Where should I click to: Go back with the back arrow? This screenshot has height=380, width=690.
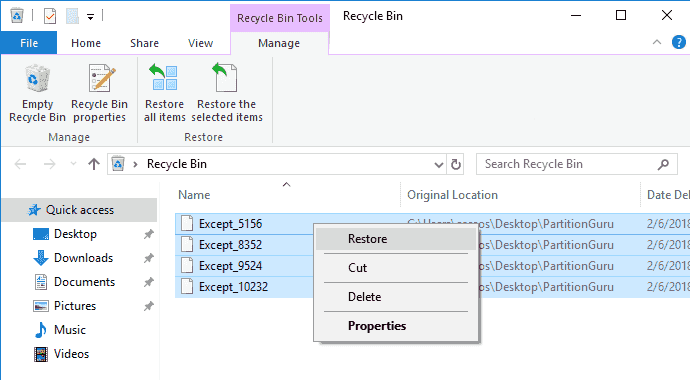20,164
